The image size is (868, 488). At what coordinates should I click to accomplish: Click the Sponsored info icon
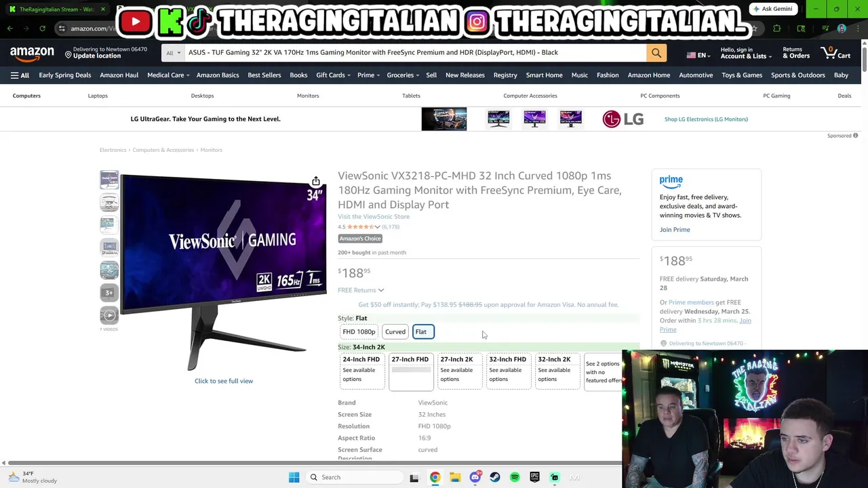pyautogui.click(x=855, y=136)
